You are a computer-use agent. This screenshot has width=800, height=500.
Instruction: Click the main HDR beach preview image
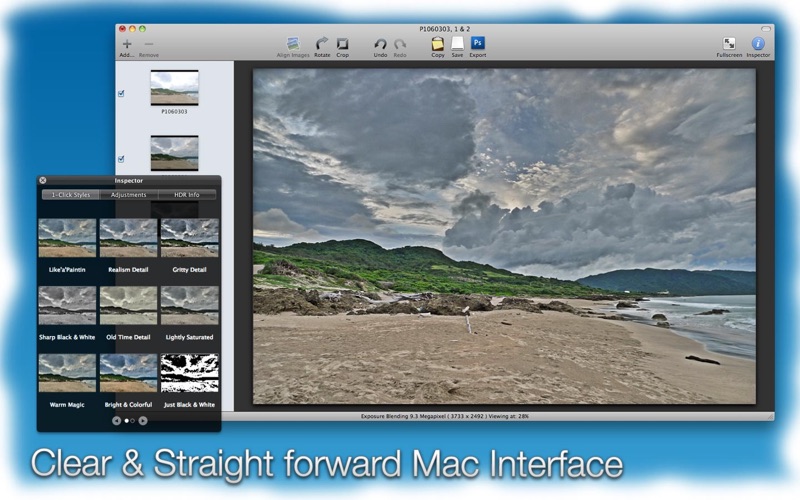click(504, 236)
